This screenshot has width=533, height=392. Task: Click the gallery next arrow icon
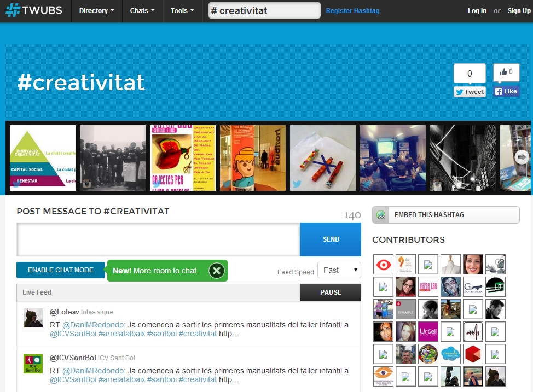522,157
